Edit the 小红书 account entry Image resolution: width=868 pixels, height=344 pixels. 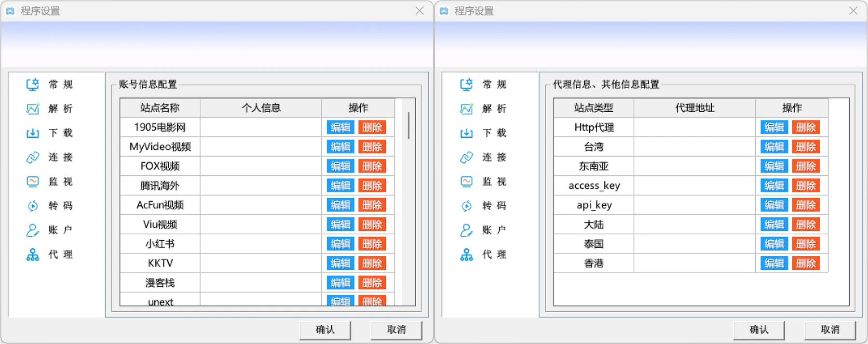[340, 244]
